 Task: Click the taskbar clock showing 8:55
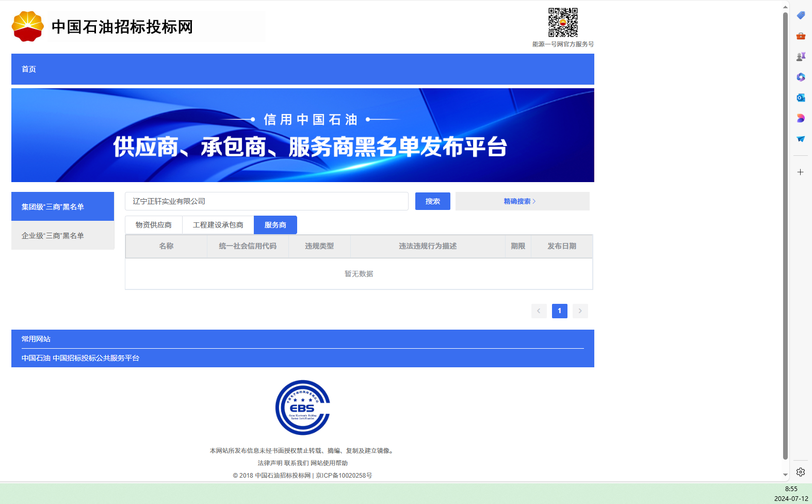coord(791,489)
